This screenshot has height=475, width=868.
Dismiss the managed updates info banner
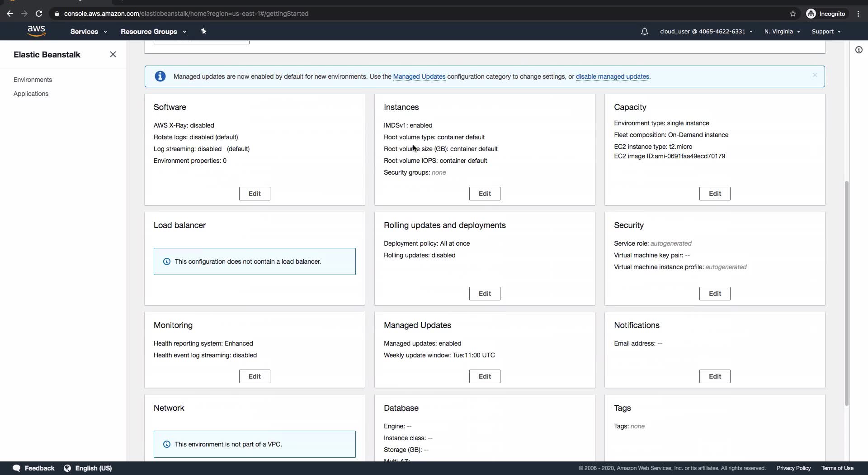pyautogui.click(x=815, y=75)
